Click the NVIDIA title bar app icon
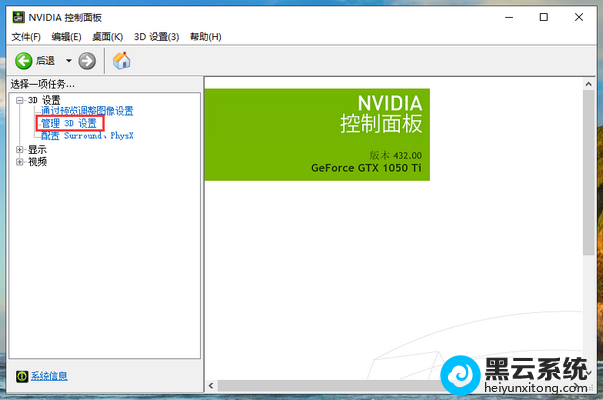 tap(18, 17)
